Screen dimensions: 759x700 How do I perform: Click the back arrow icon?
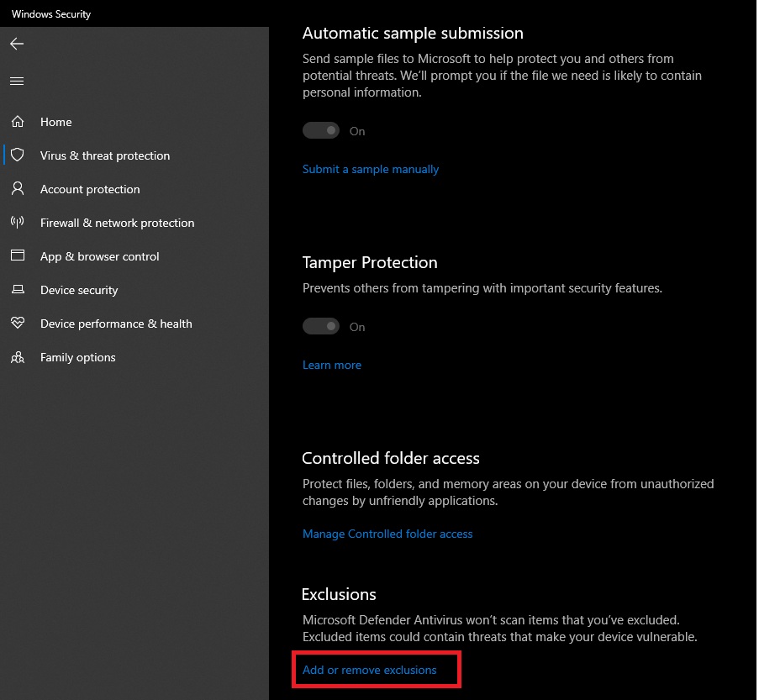pos(17,44)
